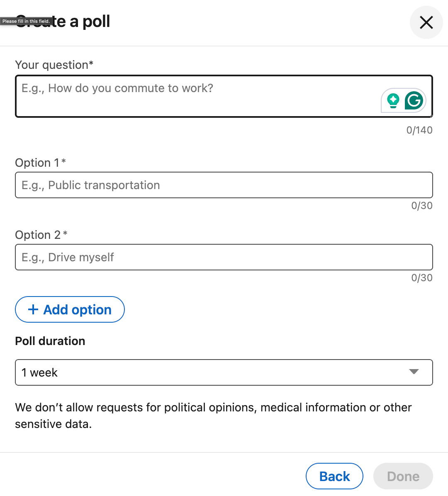
Task: Click the sensitive data policy notice text
Action: 214,416
